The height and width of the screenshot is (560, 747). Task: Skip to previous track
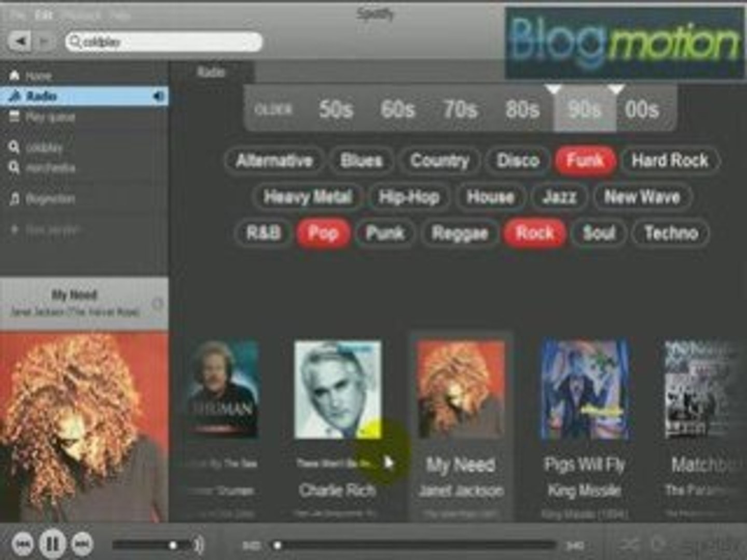click(x=22, y=543)
